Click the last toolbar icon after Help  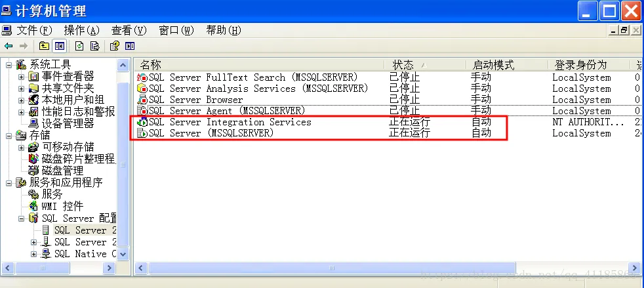[x=131, y=46]
